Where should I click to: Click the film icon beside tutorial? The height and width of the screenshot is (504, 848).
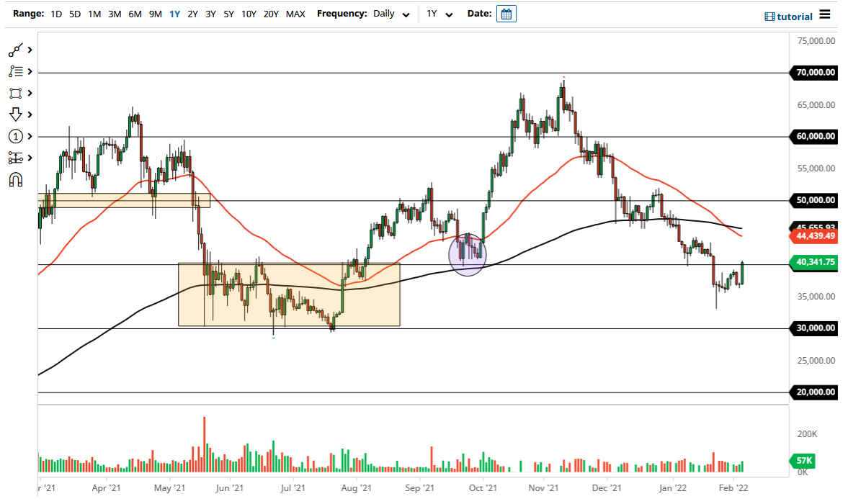(769, 15)
